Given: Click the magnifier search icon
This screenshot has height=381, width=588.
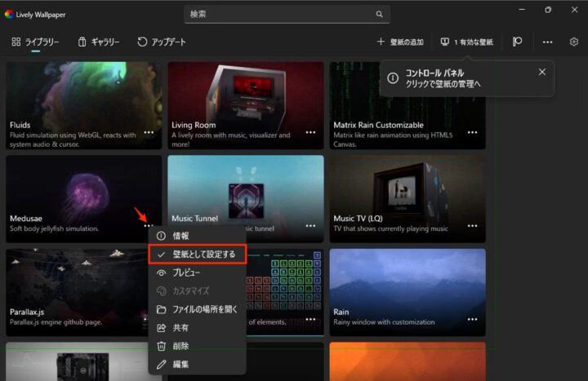Looking at the screenshot, I should coord(380,14).
